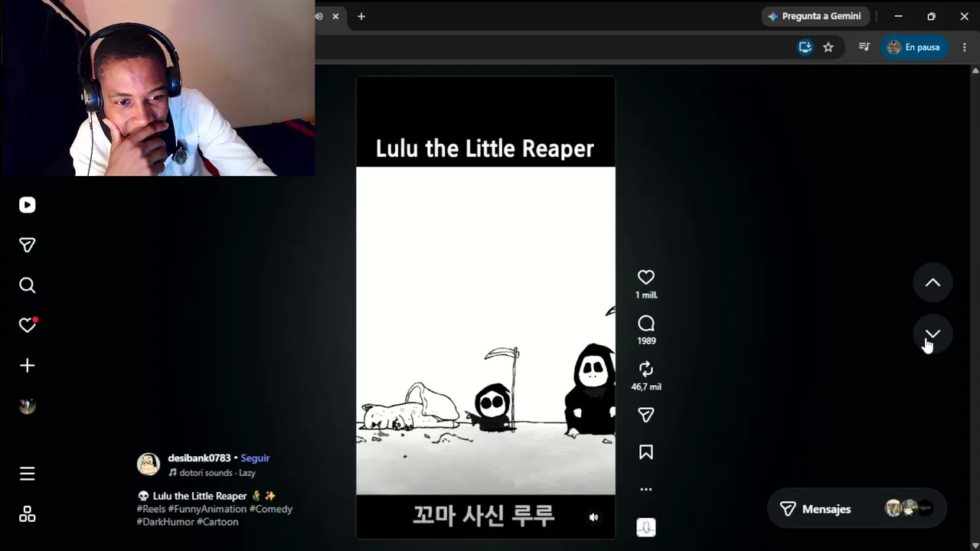Open the #DarkHumor hashtag
980x551 pixels.
click(x=165, y=522)
